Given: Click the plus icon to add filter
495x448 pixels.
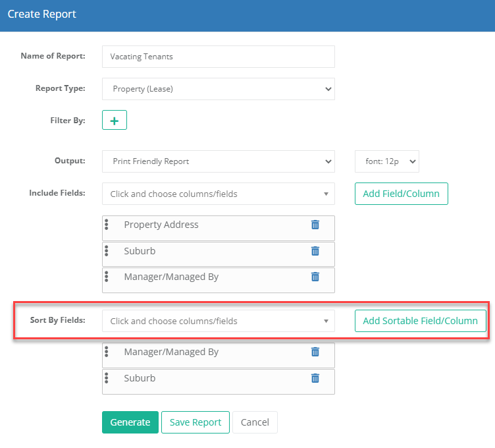Looking at the screenshot, I should [115, 121].
